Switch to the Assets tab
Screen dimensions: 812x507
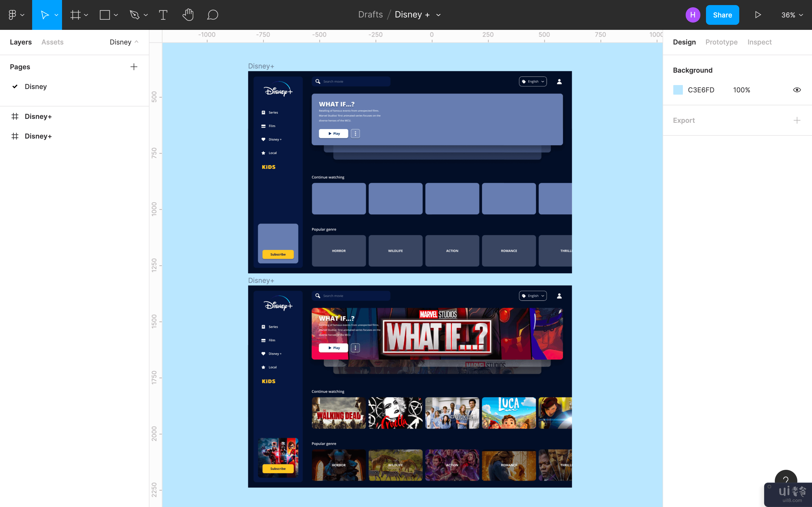coord(52,42)
